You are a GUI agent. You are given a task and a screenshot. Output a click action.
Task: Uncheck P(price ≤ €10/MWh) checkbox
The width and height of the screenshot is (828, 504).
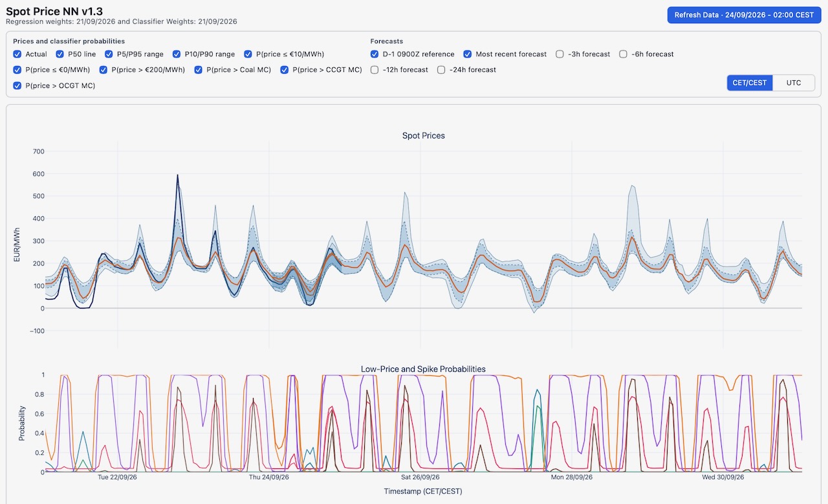248,54
